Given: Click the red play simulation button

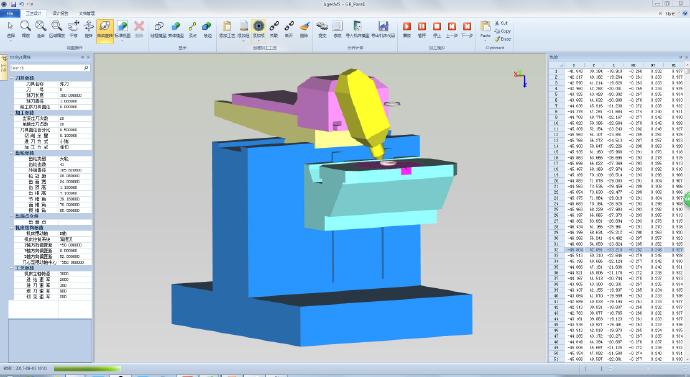Looking at the screenshot, I should 407,29.
